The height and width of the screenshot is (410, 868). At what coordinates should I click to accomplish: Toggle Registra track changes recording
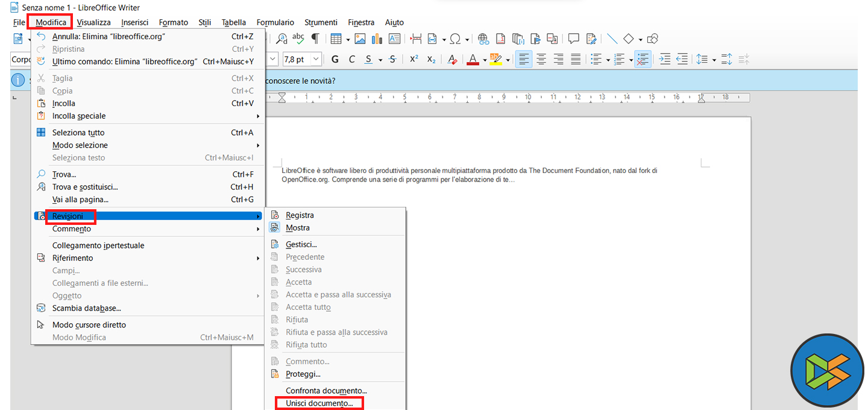(x=300, y=215)
